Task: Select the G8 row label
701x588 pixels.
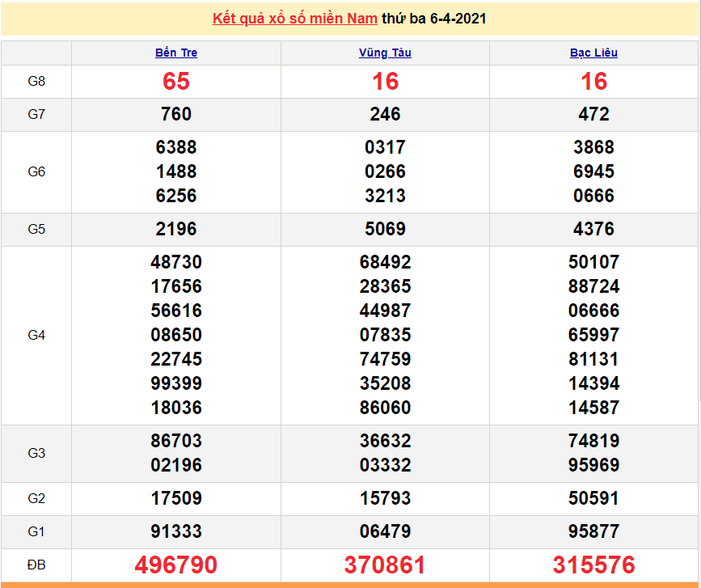Action: (36, 82)
